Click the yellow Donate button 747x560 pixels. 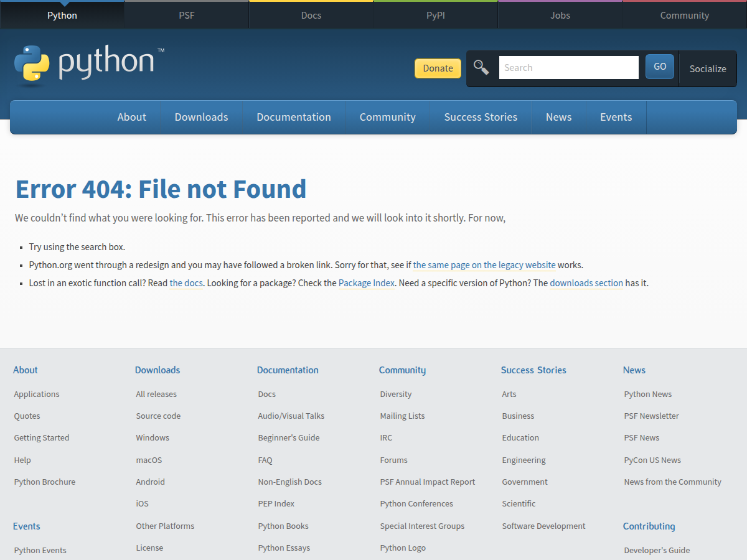click(x=438, y=68)
